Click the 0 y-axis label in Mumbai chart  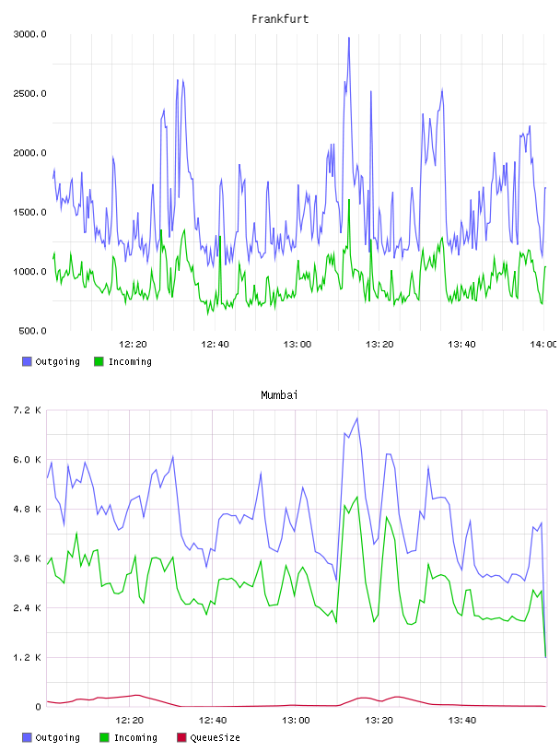pyautogui.click(x=38, y=707)
